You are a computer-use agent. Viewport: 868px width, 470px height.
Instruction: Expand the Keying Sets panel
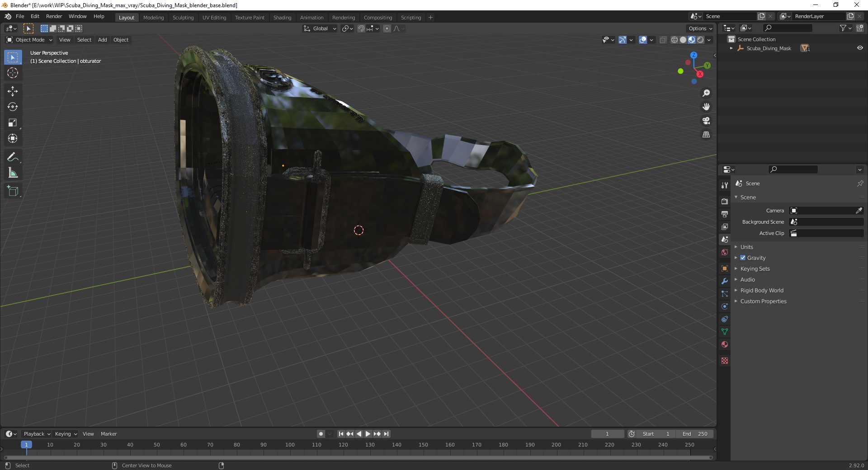[x=755, y=268]
